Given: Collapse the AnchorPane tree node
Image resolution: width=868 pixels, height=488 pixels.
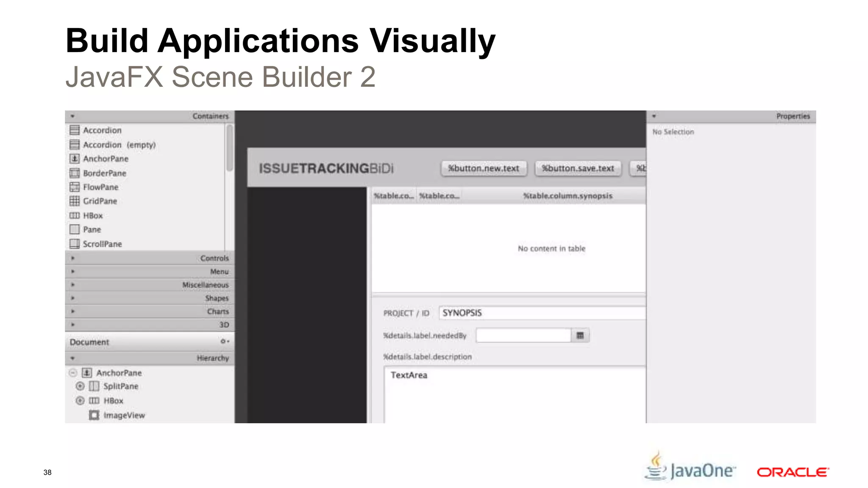Looking at the screenshot, I should pyautogui.click(x=73, y=373).
